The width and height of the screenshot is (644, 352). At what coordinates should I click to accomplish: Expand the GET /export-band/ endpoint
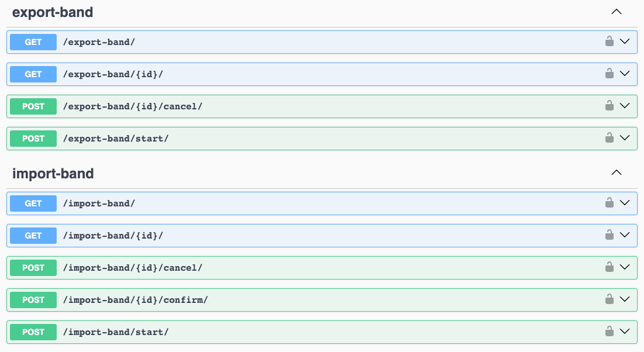(x=624, y=42)
